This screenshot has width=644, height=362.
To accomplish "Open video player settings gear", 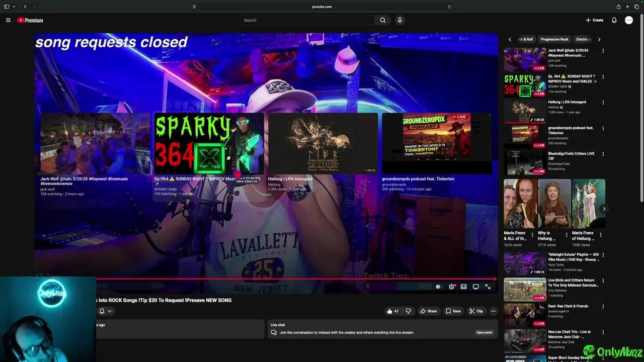I will (x=452, y=287).
